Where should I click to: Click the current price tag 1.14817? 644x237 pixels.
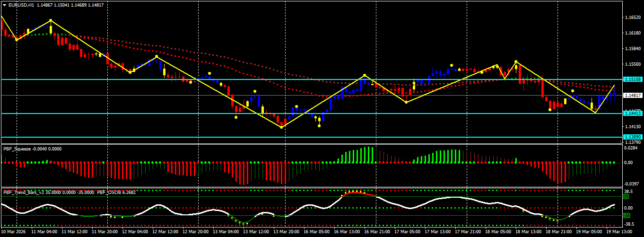coord(633,95)
